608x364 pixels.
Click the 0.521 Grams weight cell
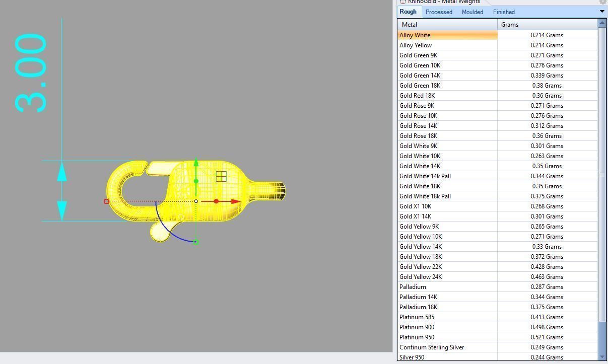point(547,337)
